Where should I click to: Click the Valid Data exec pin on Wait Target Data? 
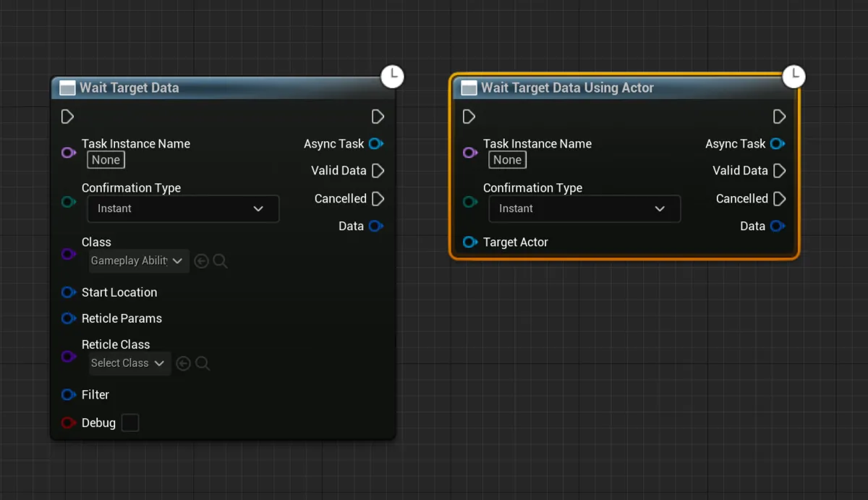(x=378, y=171)
